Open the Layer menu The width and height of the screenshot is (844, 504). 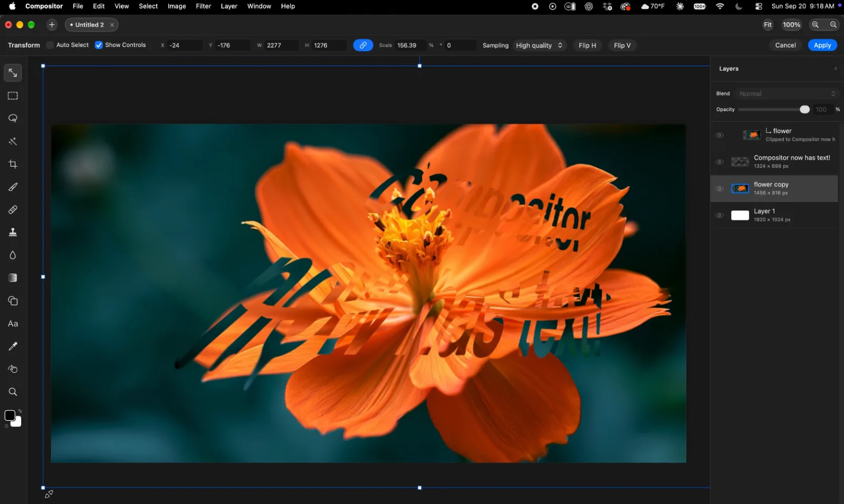point(229,6)
